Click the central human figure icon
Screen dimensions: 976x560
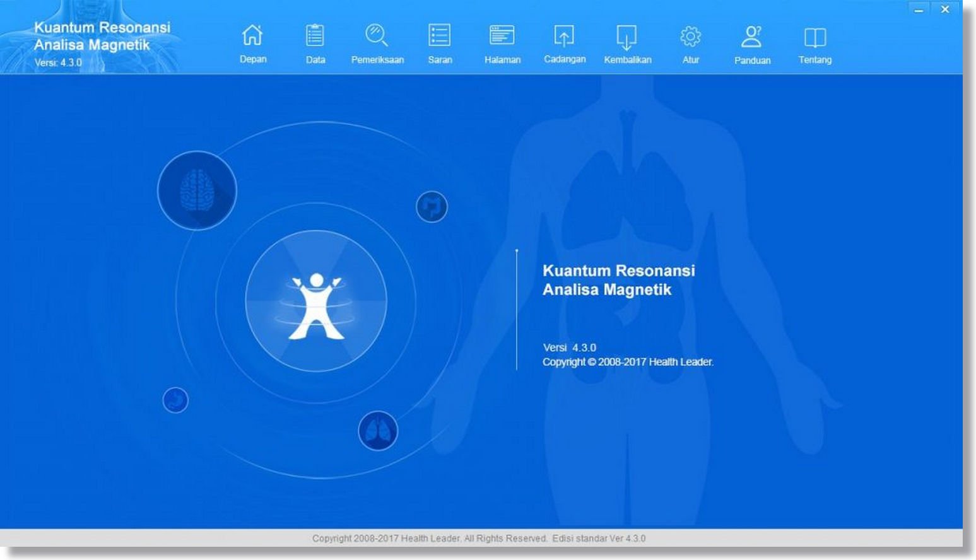pyautogui.click(x=316, y=301)
